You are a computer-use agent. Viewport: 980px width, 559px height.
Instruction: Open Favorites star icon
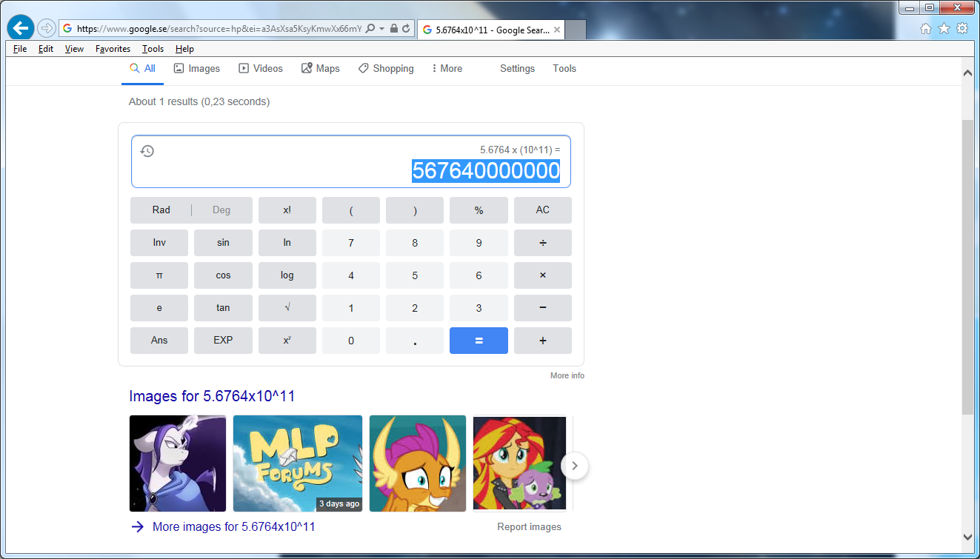(944, 28)
